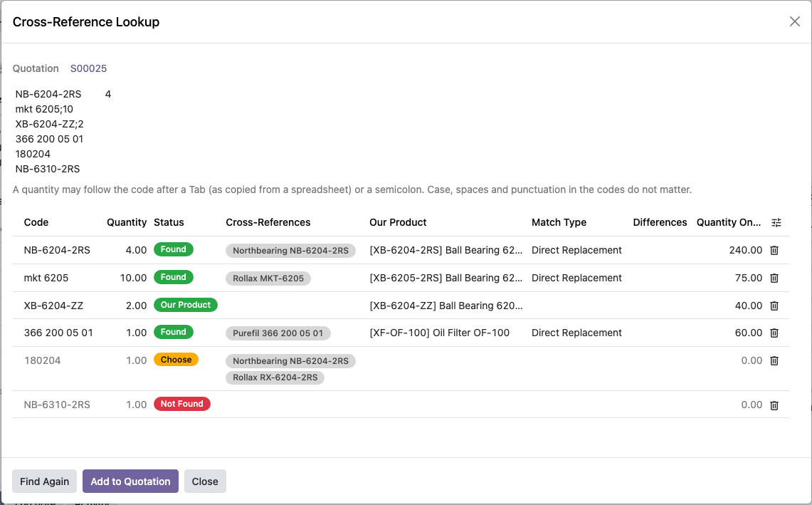Sort table by Code column header
The image size is (812, 505).
[x=36, y=222]
